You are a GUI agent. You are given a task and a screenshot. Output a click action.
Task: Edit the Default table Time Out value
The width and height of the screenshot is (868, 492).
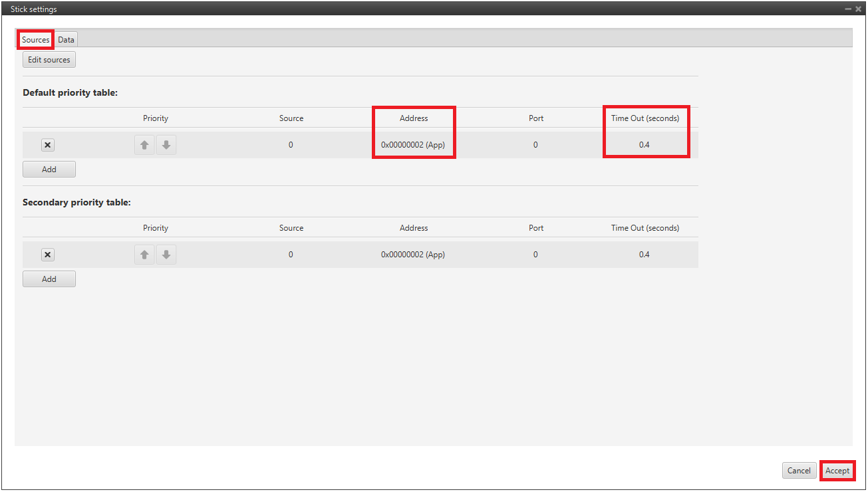pos(644,145)
